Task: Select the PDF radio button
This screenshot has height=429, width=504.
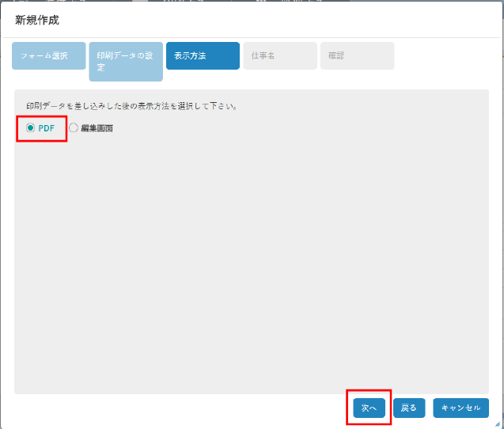Action: coord(31,128)
